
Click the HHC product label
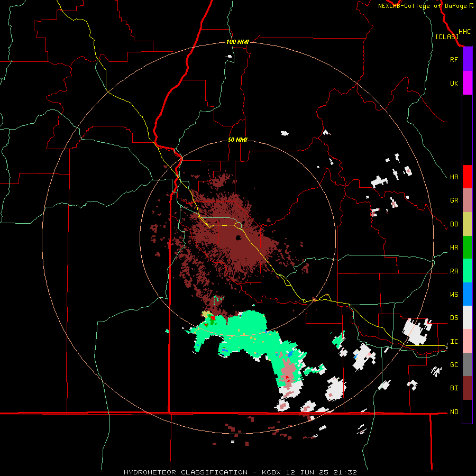coord(464,32)
